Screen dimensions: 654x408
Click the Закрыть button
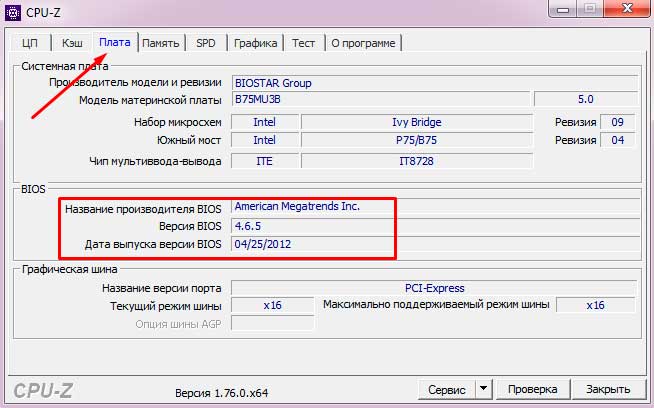[x=608, y=390]
